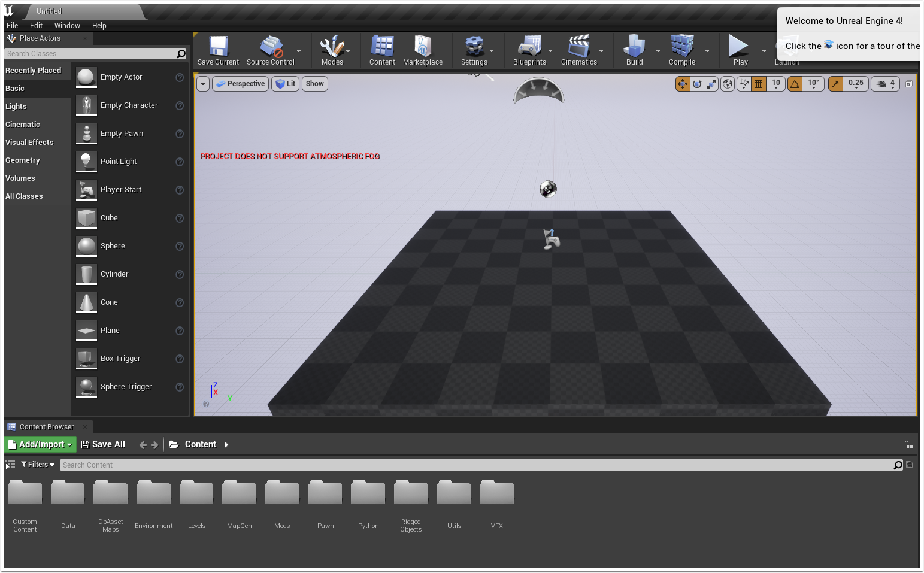
Task: Select the Point Light icon
Action: coord(86,162)
